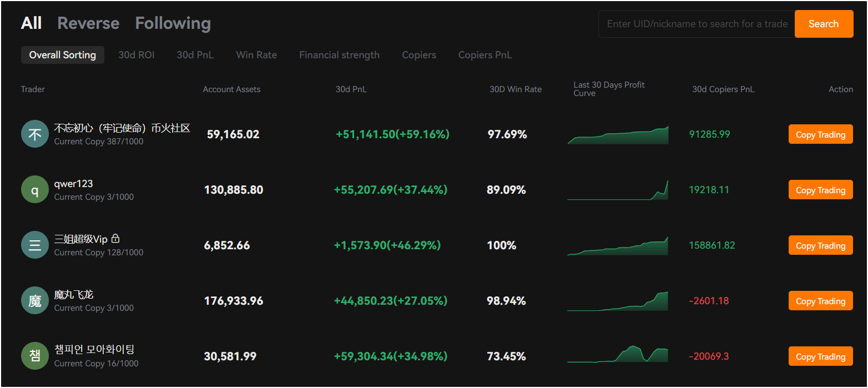Image resolution: width=868 pixels, height=388 pixels.
Task: Sort by Copiers PnL
Action: 485,55
